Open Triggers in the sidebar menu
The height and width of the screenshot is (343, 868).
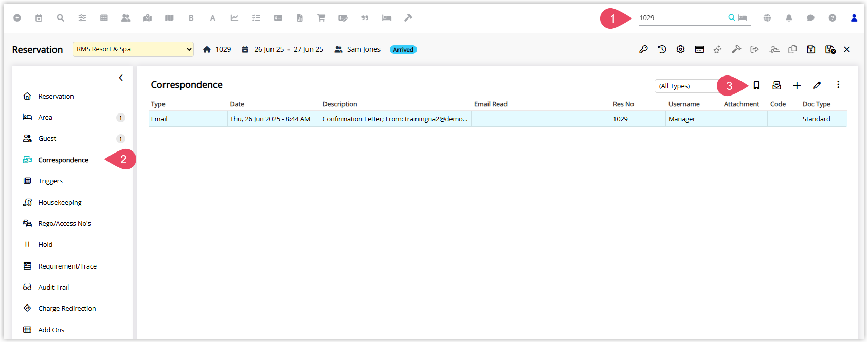click(50, 181)
